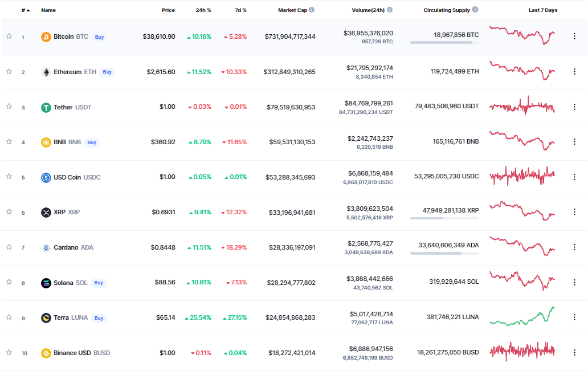The height and width of the screenshot is (371, 588).
Task: Star Bitcoin to add to watchlist
Action: point(9,36)
